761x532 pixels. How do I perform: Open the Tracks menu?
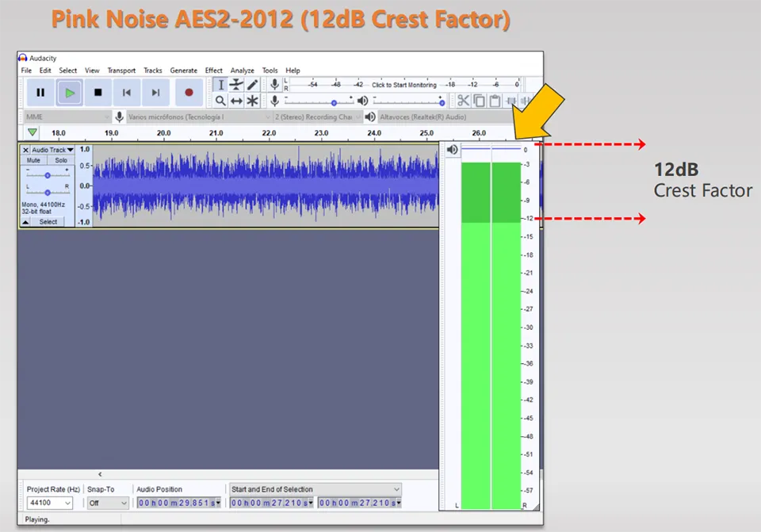(153, 71)
